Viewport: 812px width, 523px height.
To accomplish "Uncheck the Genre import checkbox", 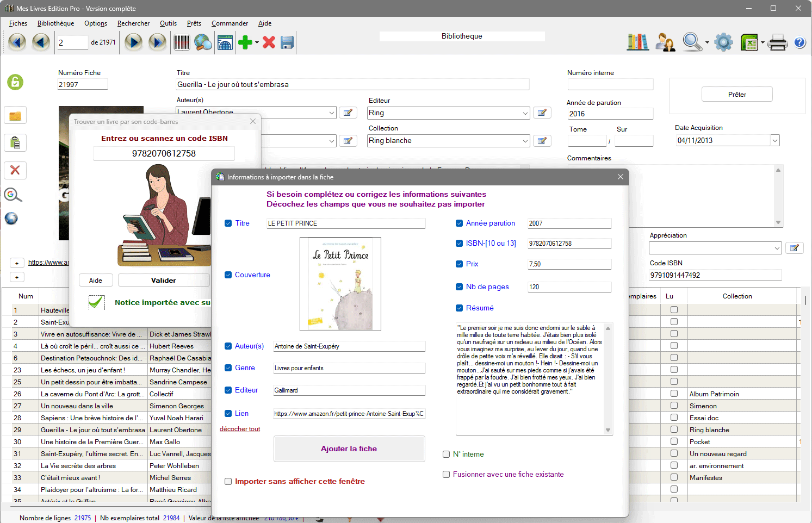I will 228,368.
